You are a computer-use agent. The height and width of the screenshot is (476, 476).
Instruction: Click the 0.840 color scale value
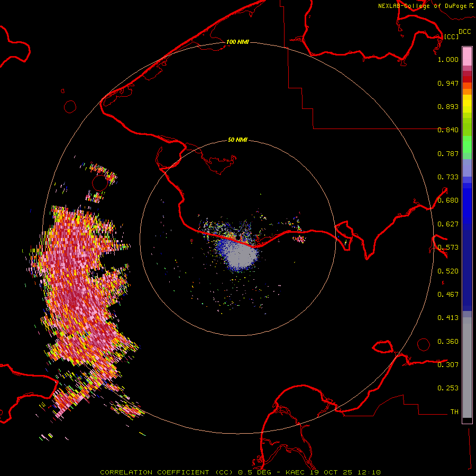[x=448, y=130]
